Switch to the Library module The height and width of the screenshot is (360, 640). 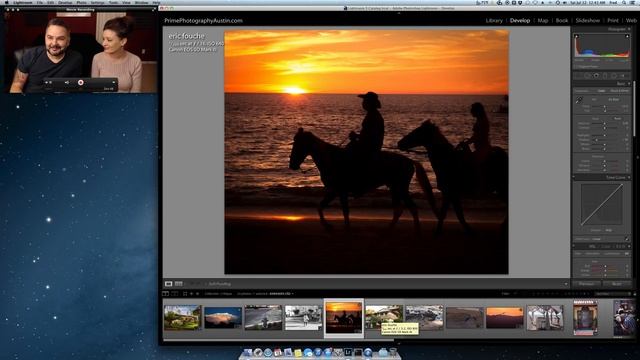pos(494,20)
